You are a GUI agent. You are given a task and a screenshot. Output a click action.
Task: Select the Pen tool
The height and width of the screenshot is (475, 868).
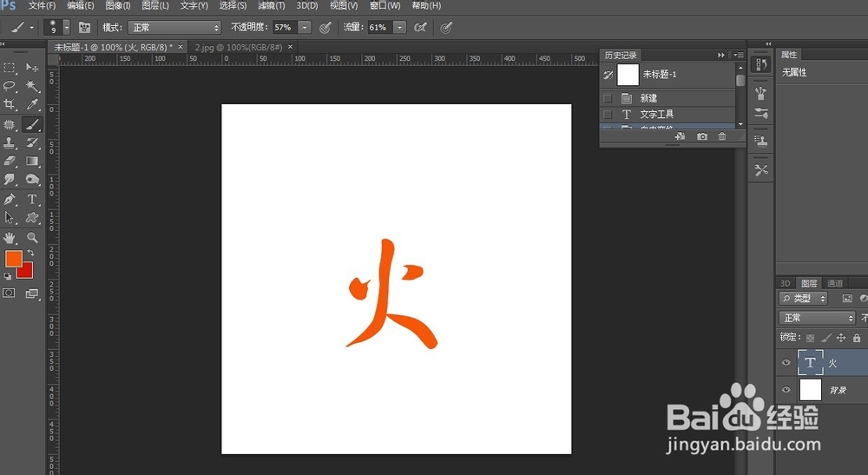click(10, 200)
